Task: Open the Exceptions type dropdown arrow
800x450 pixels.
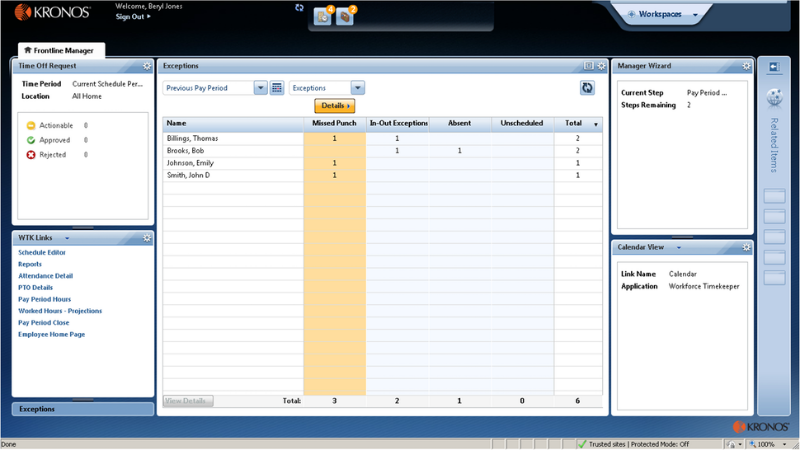Action: pos(358,88)
